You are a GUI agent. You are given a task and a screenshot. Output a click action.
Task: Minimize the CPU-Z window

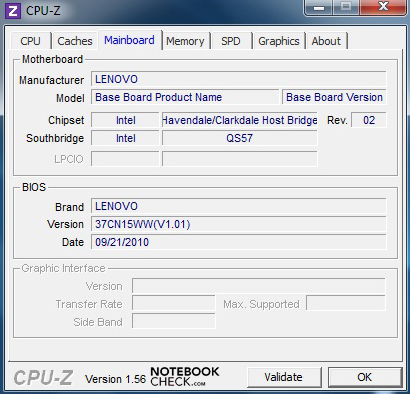319,7
